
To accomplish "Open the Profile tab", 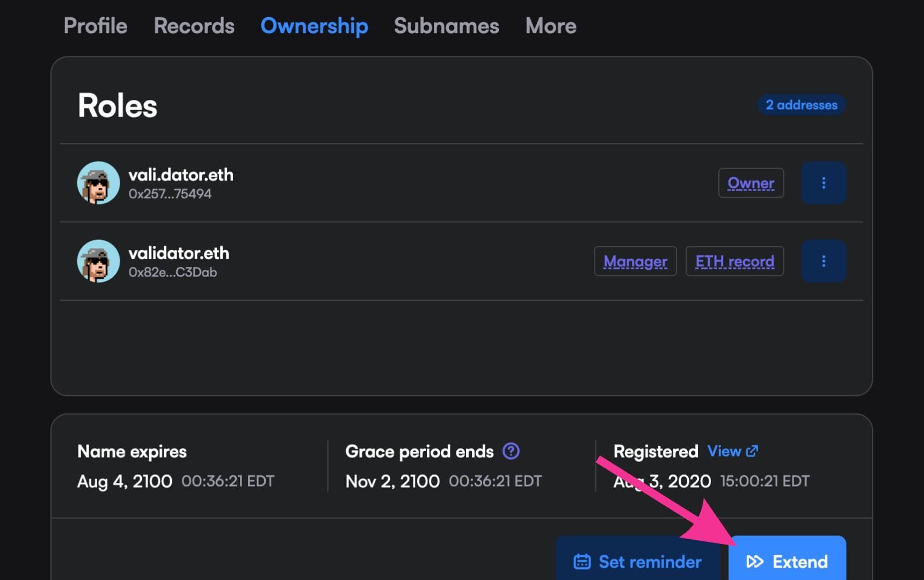I will 95,26.
